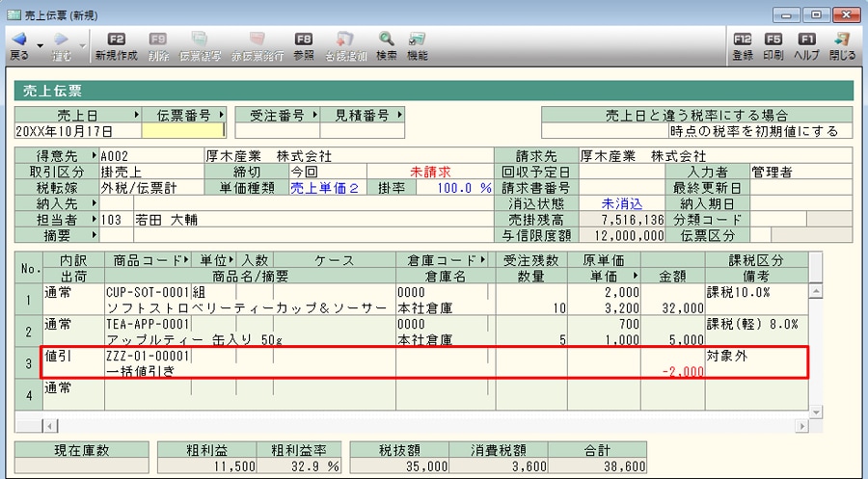Select row 2 product code TEA-APP-0001
Screen dimensions: 868x479
tap(148, 324)
